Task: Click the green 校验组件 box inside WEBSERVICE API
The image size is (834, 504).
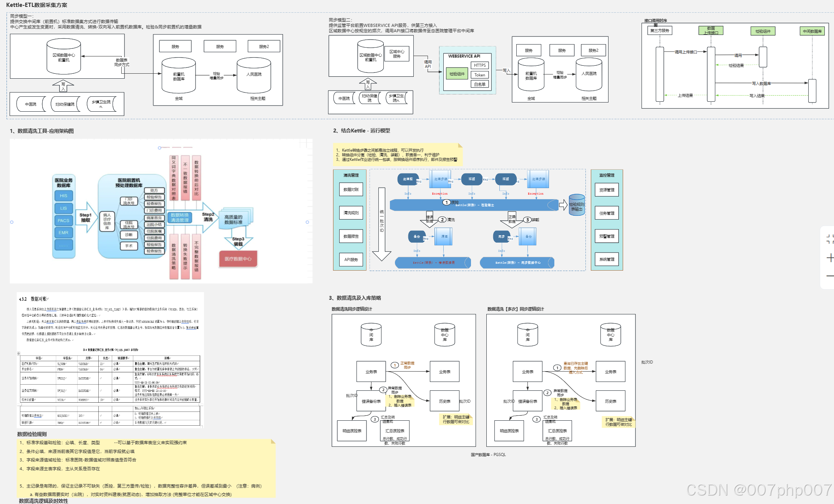Action: (457, 74)
